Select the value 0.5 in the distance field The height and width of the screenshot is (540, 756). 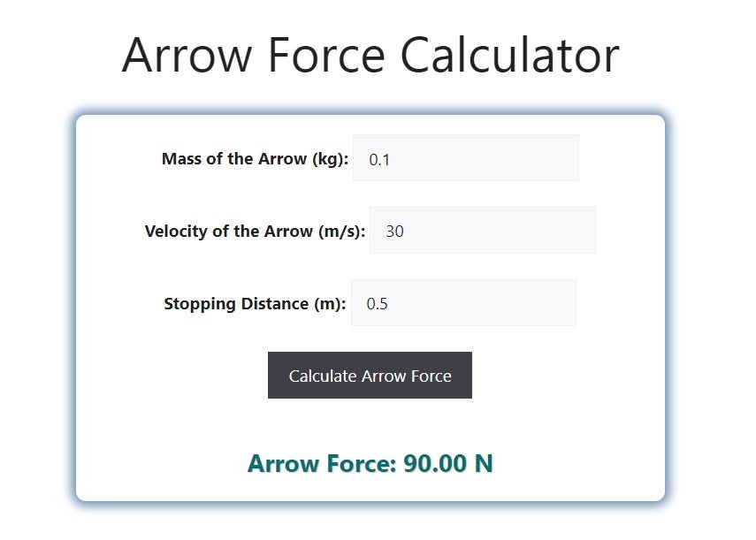380,303
